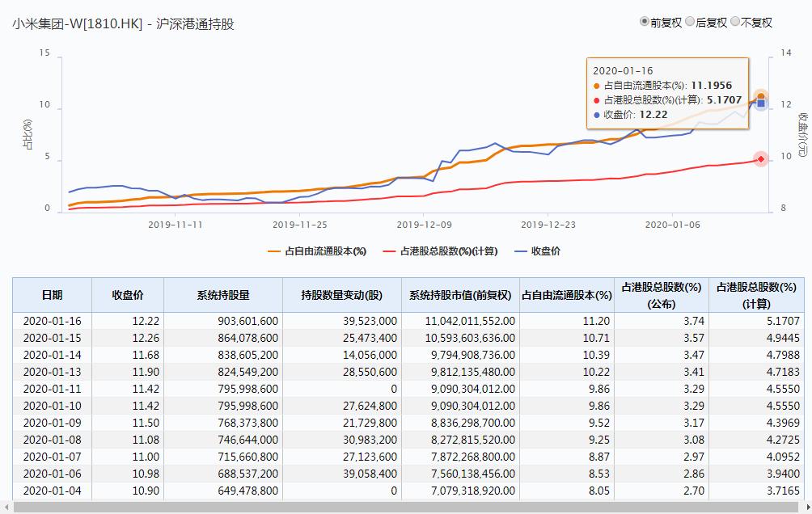The image size is (812, 514).
Task: Click free float percentage 11.20
Action: pos(566,321)
